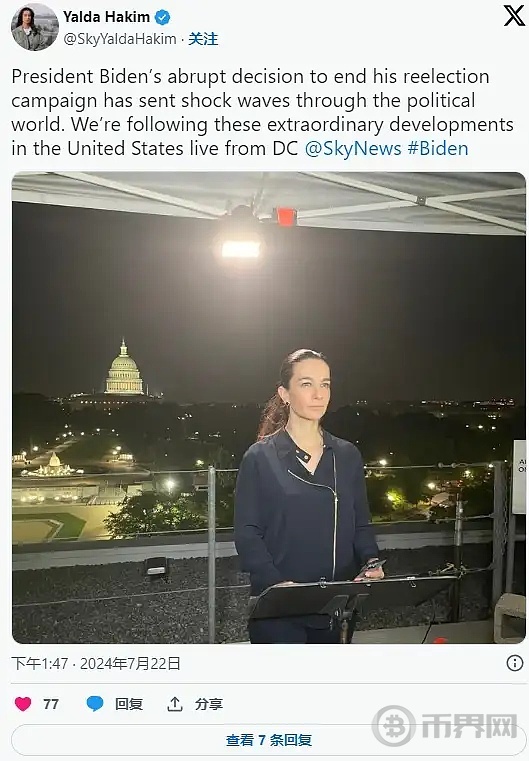Open the tweet info circle icon
The image size is (529, 761).
(x=514, y=663)
